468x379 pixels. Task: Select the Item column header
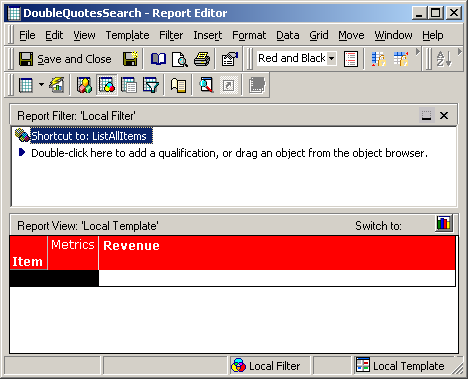[28, 253]
